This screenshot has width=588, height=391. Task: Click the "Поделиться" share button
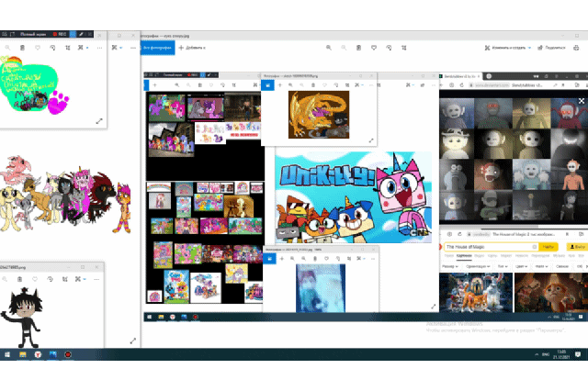coord(552,47)
